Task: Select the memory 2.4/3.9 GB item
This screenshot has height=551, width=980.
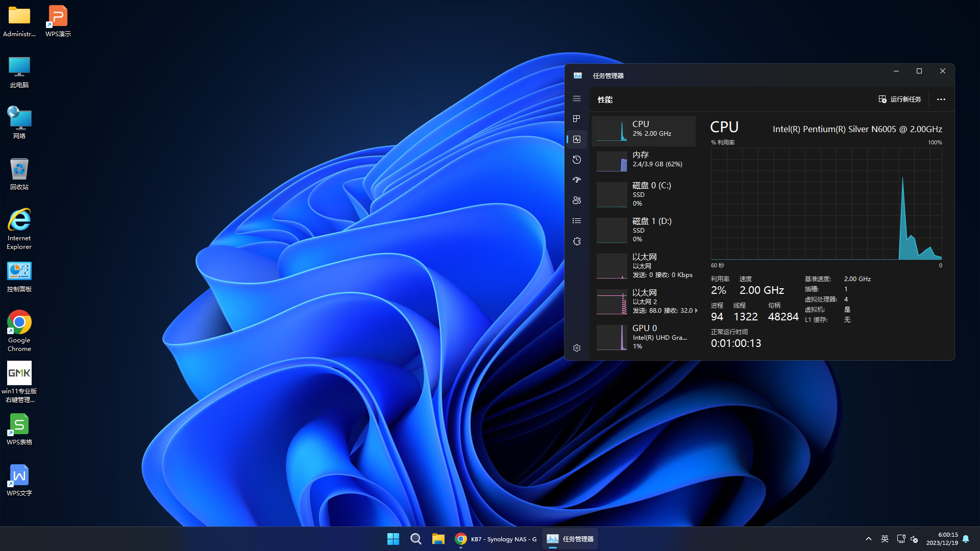Action: [644, 162]
